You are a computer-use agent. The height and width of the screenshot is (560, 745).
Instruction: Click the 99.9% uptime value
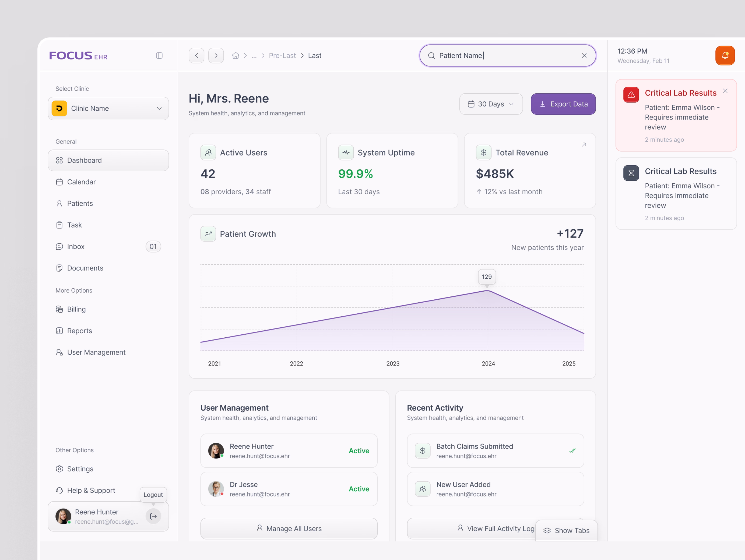[x=355, y=174]
